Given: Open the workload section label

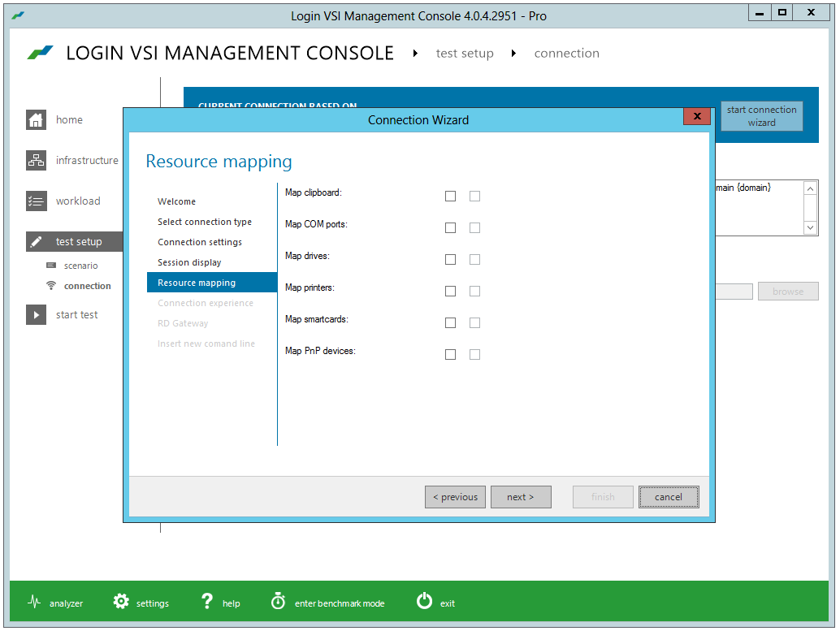Looking at the screenshot, I should pyautogui.click(x=78, y=201).
